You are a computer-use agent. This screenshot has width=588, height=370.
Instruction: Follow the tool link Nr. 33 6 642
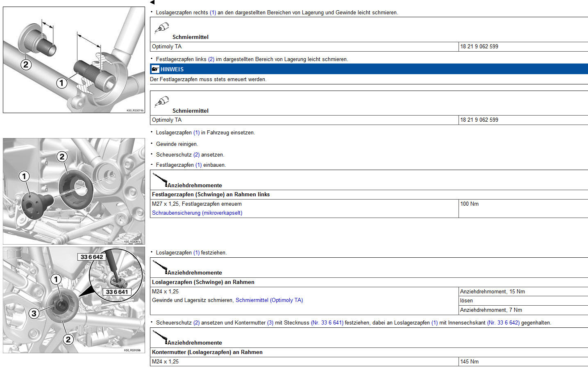[503, 323]
